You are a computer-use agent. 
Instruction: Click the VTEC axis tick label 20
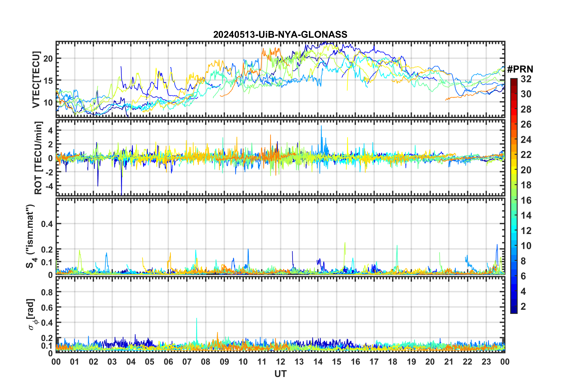click(x=48, y=59)
